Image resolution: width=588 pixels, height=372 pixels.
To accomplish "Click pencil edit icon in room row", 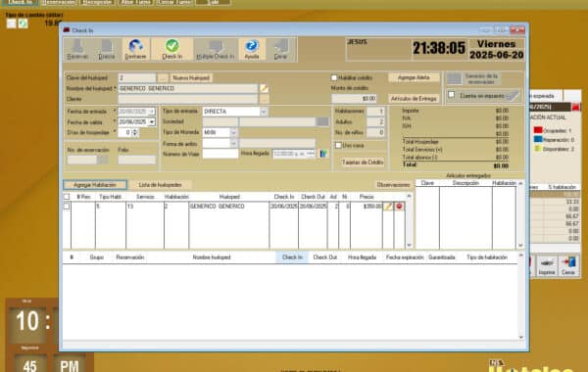I will pos(388,207).
